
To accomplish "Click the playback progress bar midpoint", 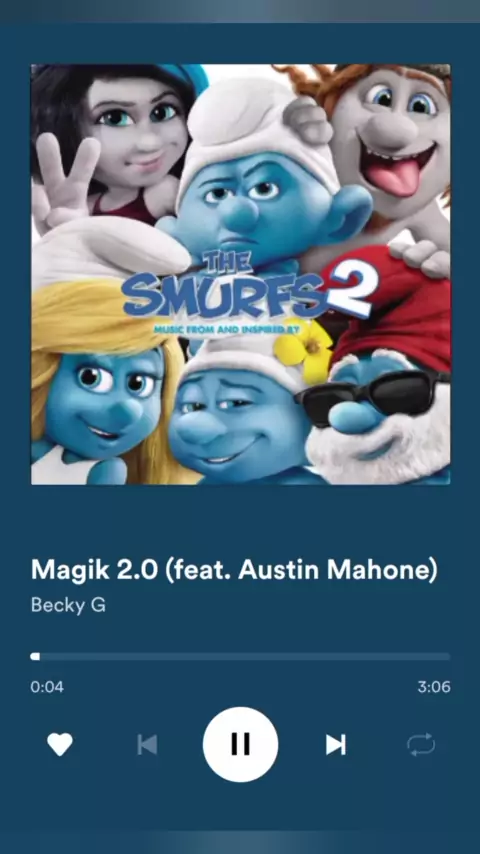I will 240,656.
